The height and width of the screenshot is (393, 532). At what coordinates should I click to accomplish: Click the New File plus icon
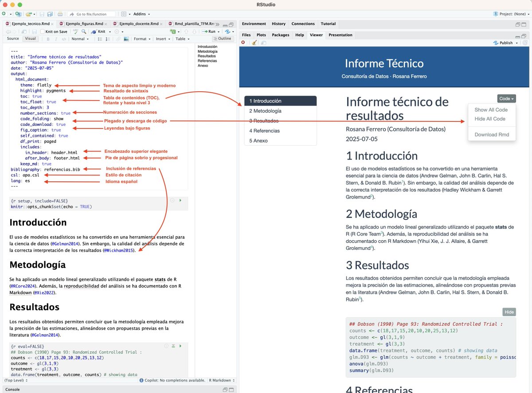pyautogui.click(x=4, y=14)
